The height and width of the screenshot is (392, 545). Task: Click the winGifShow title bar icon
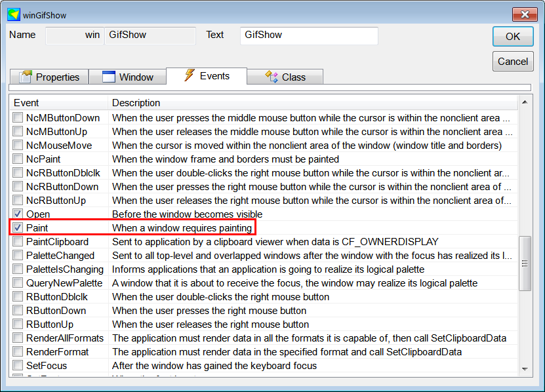coord(14,14)
